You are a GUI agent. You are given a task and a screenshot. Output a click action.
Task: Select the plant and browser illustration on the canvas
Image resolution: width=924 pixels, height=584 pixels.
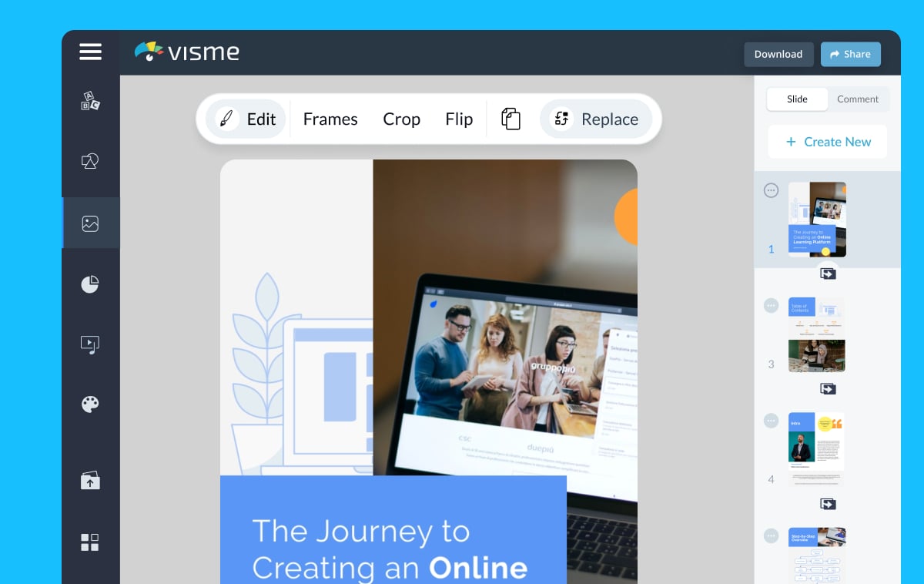click(x=302, y=374)
